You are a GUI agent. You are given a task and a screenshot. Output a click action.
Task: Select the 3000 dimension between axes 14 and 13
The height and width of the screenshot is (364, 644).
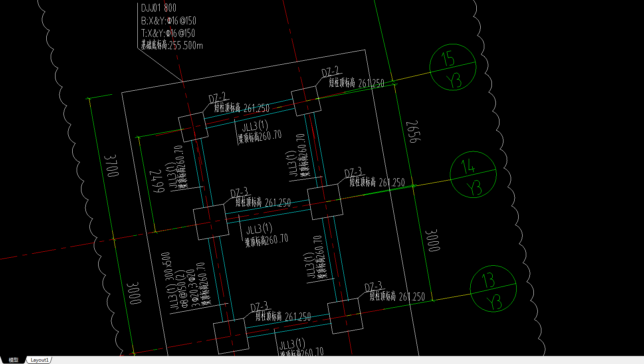(432, 240)
